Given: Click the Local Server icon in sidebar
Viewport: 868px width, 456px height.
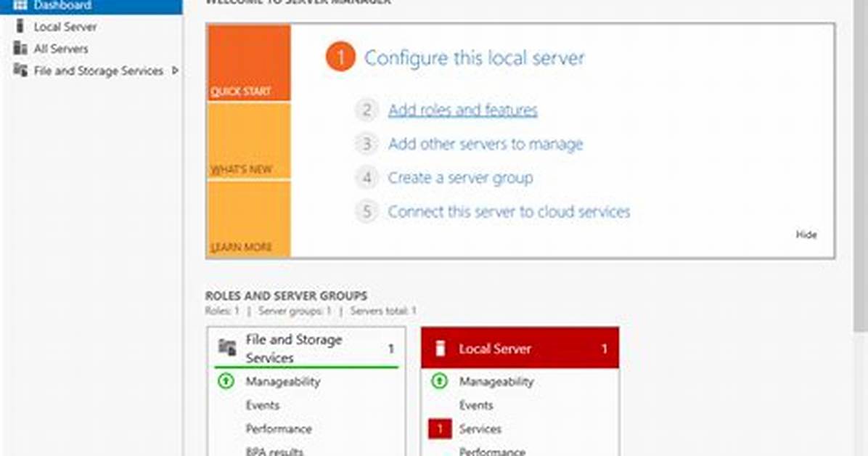Looking at the screenshot, I should [20, 26].
